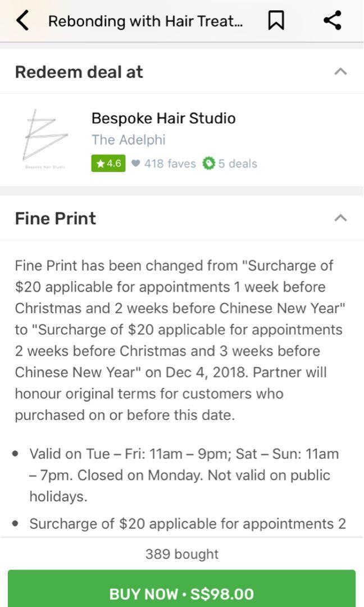The image size is (364, 607).
Task: Tap the Redeem deal at heading
Action: tap(79, 72)
